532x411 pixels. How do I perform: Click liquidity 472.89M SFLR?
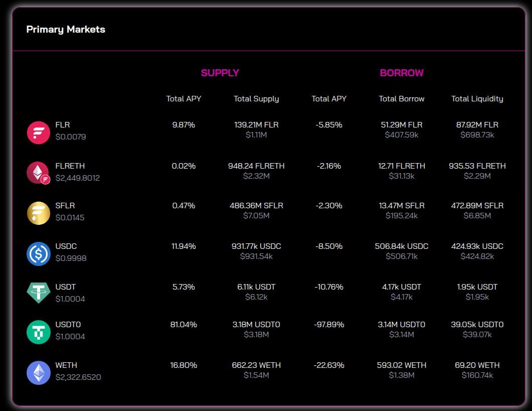[477, 206]
